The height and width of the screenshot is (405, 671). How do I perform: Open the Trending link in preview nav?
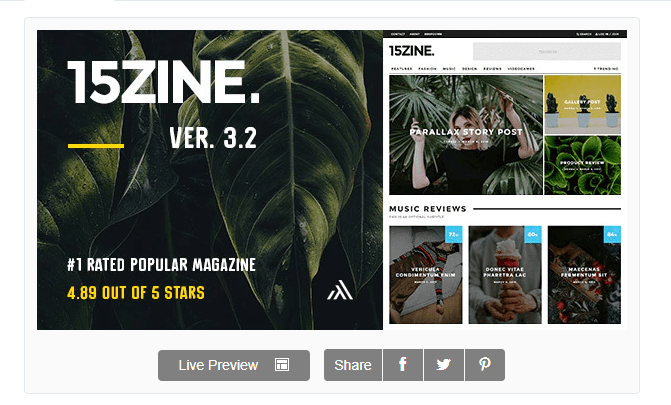(x=606, y=68)
